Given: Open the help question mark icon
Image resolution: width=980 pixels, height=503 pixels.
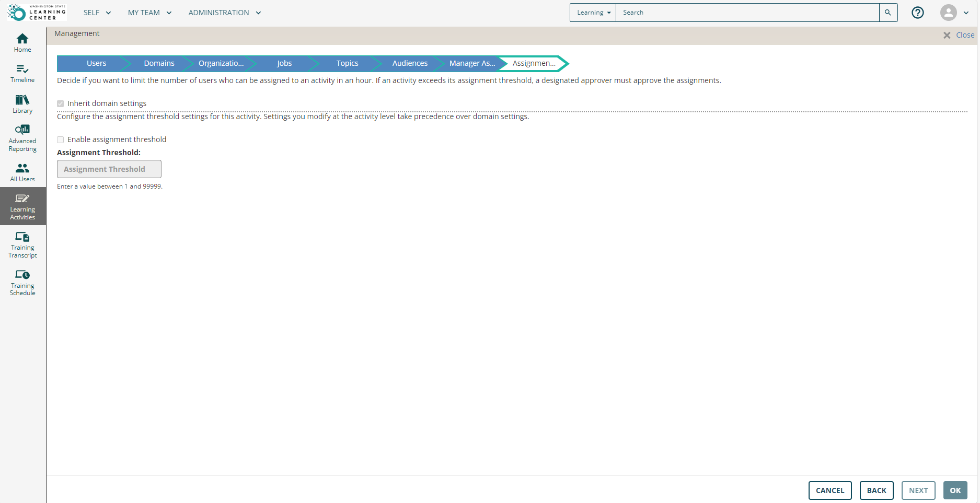Looking at the screenshot, I should pyautogui.click(x=918, y=13).
